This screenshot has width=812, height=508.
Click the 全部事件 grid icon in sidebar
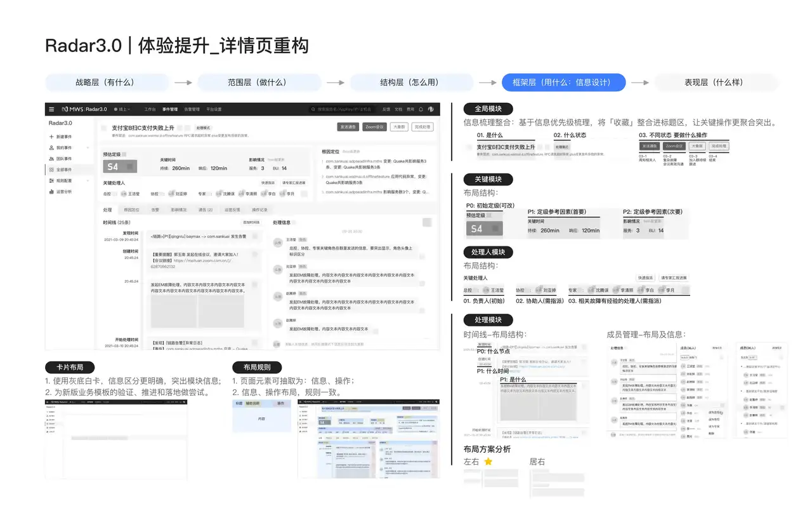point(51,170)
